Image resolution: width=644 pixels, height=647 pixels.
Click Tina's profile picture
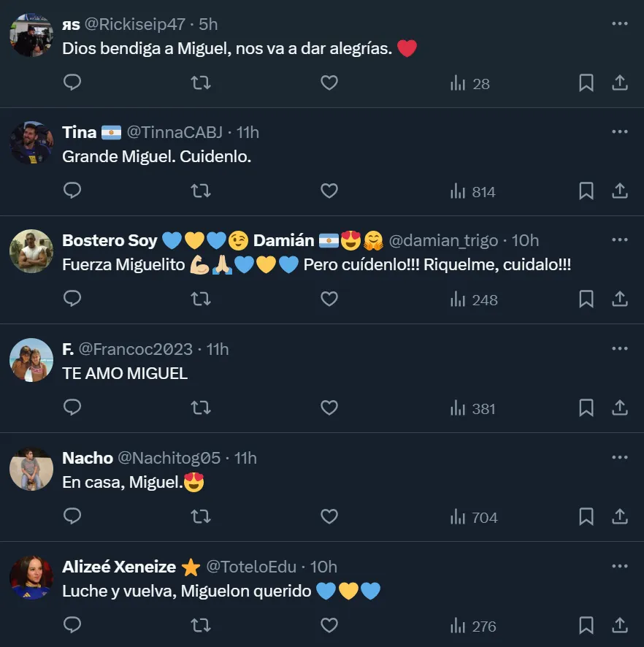point(31,142)
